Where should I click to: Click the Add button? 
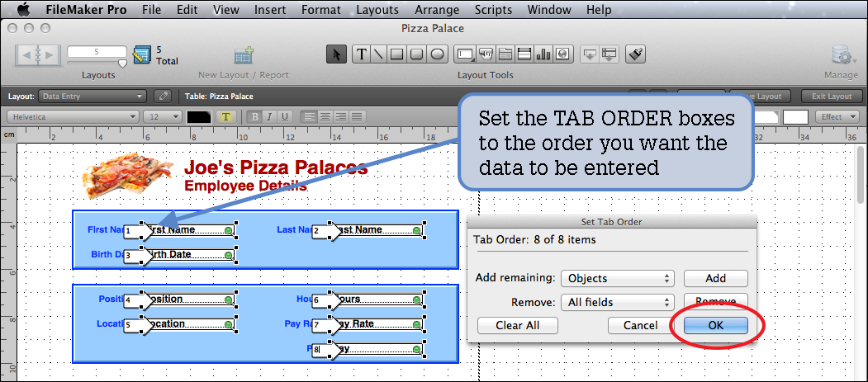[716, 279]
